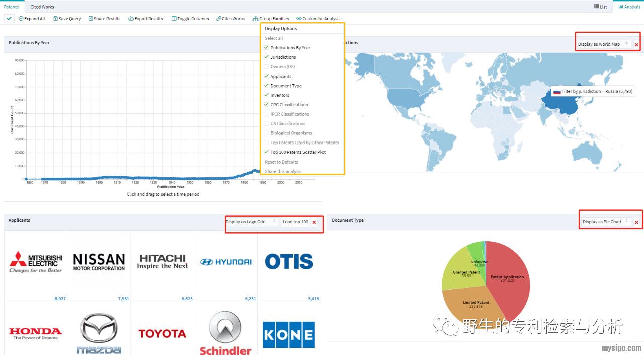This screenshot has height=355, width=644.
Task: Expand the Display as Logo Grid dropdown
Action: tap(251, 222)
